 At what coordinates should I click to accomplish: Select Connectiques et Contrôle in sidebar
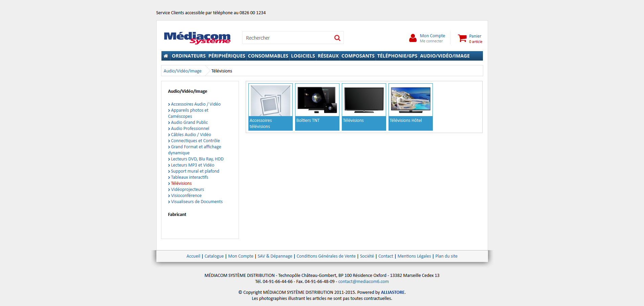pos(195,140)
